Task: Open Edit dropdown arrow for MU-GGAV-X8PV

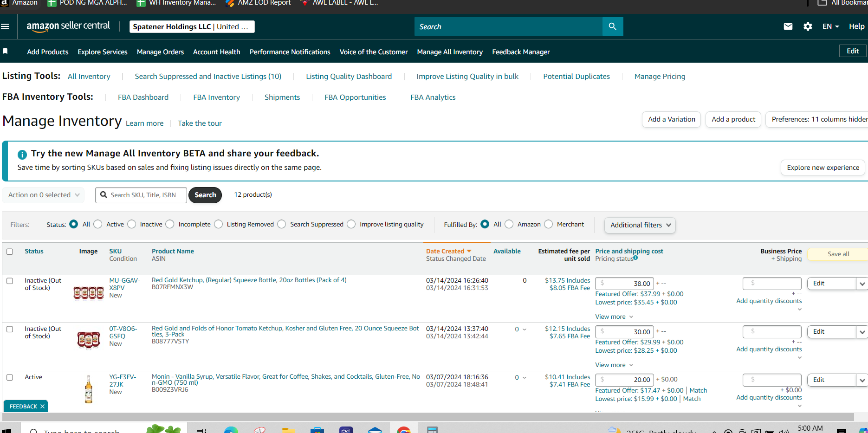Action: (x=862, y=284)
